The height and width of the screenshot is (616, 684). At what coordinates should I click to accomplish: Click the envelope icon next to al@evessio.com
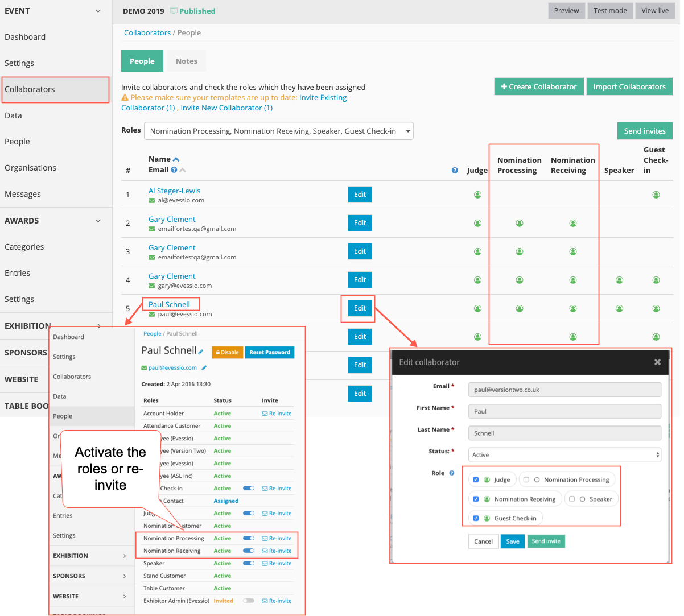coord(151,200)
